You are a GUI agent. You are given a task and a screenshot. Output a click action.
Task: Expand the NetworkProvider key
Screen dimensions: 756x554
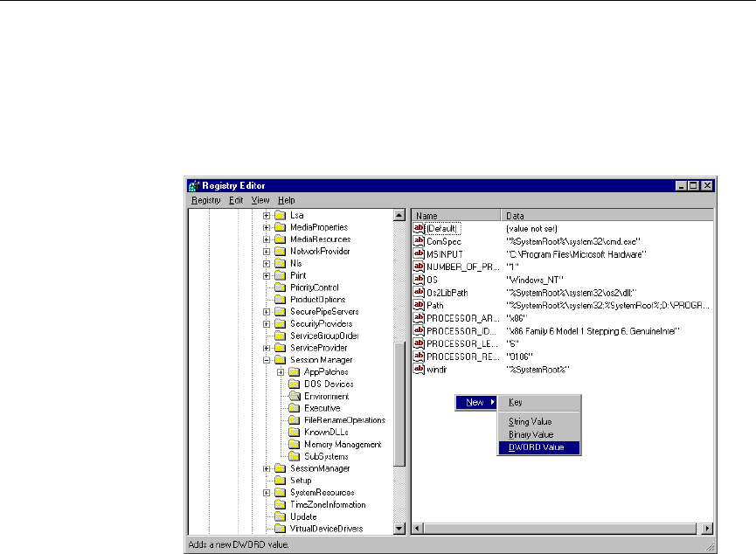[267, 252]
